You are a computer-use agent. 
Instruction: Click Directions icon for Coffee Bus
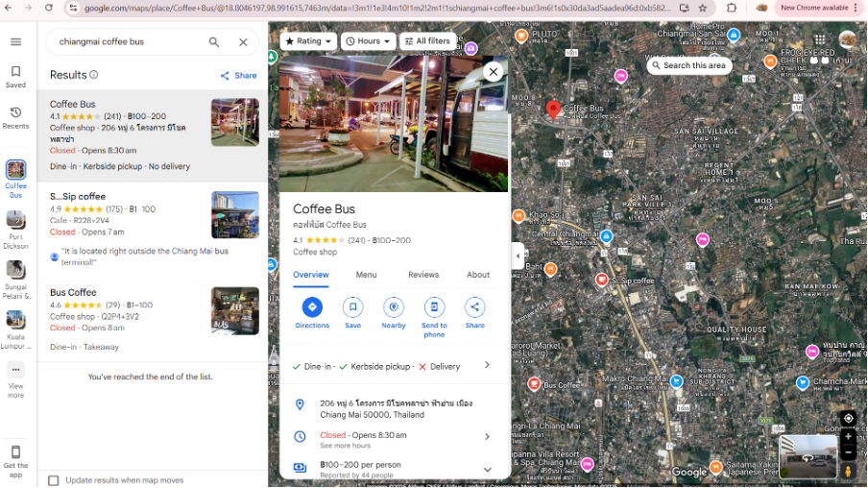coord(312,306)
